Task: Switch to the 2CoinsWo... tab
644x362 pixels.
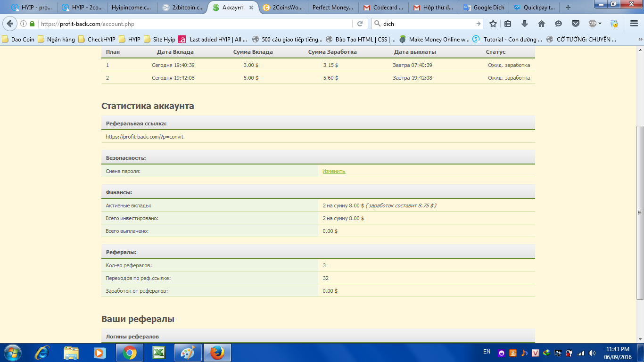Action: click(x=283, y=8)
